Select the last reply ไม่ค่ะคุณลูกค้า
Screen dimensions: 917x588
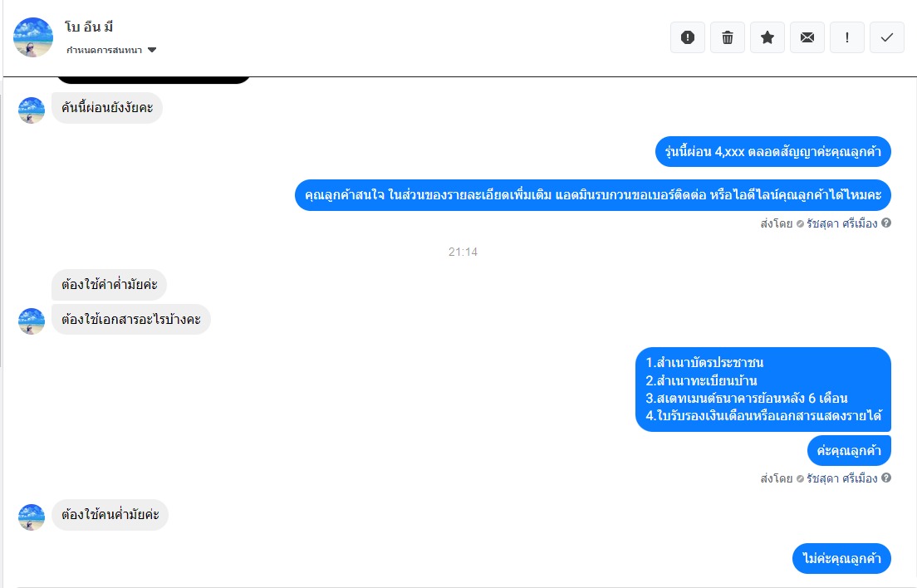pyautogui.click(x=841, y=558)
